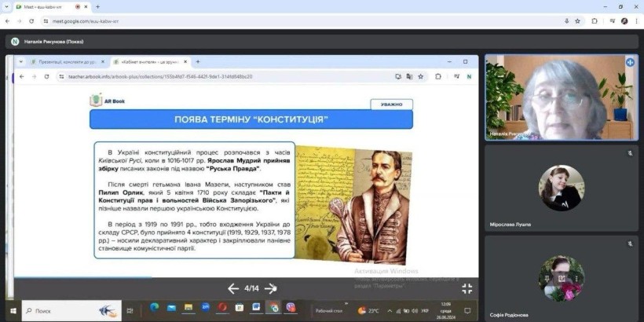Click the bookmark star in the shared browser
Viewport: 644px width, 322px height.
[421, 76]
